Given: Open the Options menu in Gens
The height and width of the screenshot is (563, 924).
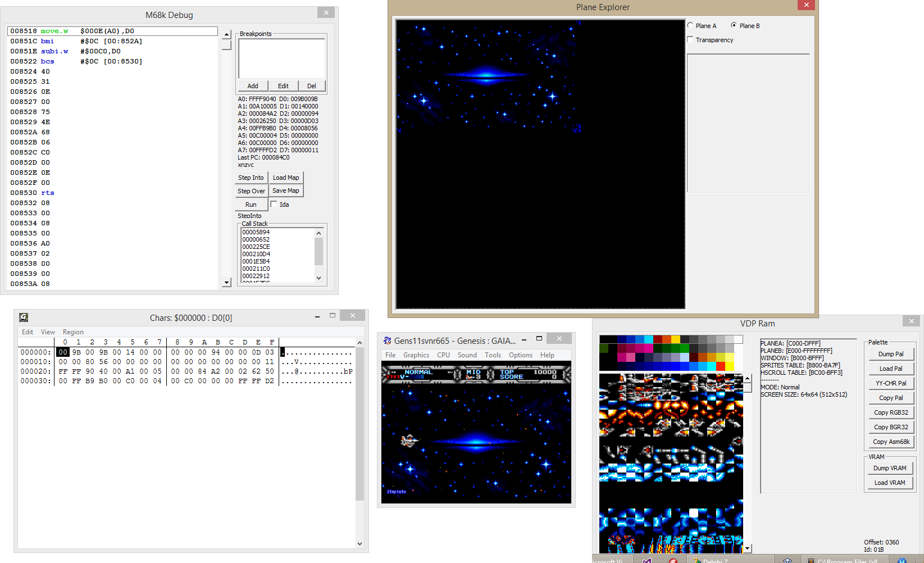Looking at the screenshot, I should point(521,355).
